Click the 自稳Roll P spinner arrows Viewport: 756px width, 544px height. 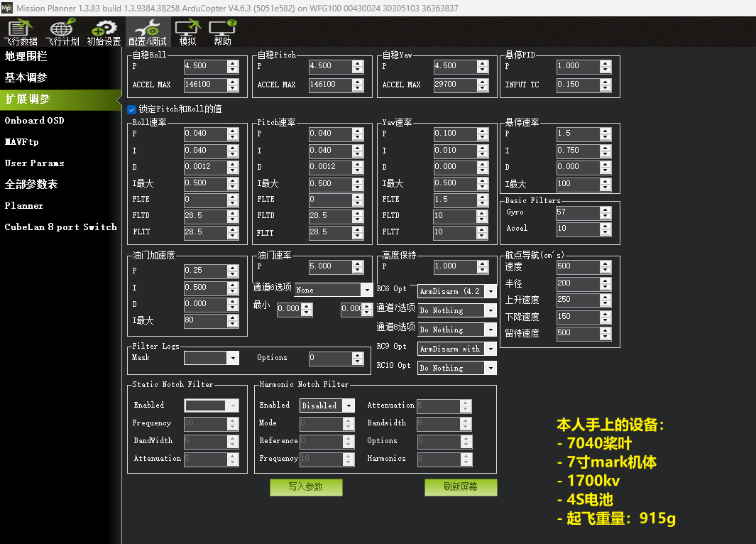(233, 66)
